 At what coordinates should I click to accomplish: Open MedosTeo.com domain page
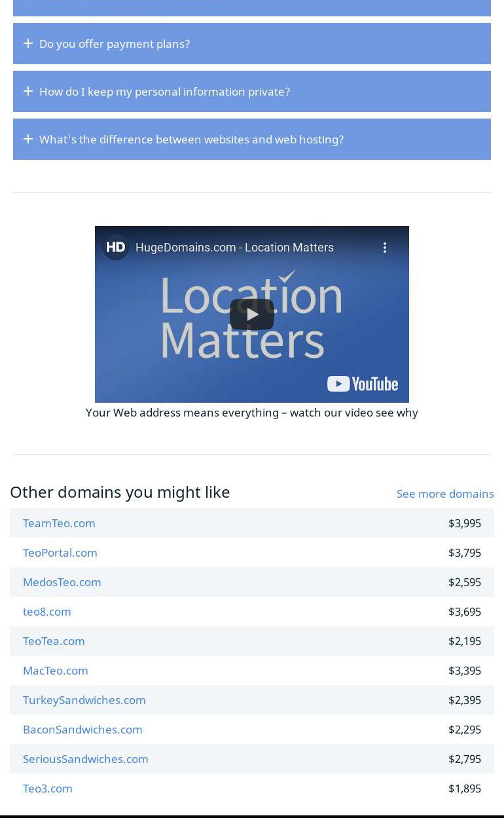click(62, 582)
